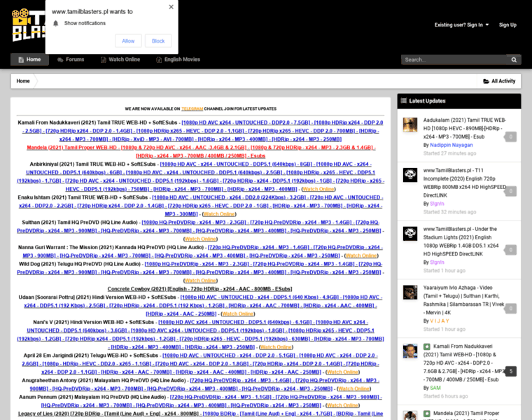This screenshot has height=420, width=532.
Task: Open user Nadippin Nayagan profile
Action: (451, 145)
